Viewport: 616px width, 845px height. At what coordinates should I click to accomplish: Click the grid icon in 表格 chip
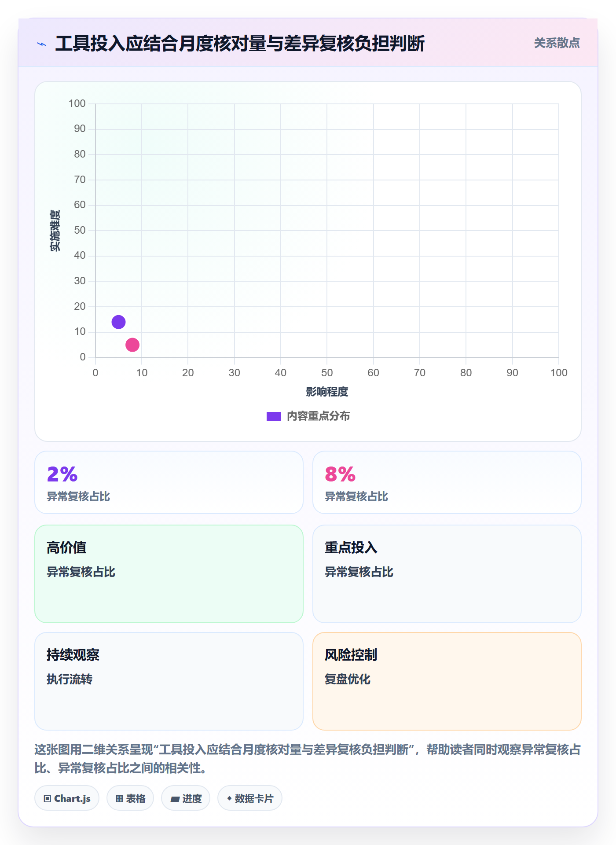[120, 798]
